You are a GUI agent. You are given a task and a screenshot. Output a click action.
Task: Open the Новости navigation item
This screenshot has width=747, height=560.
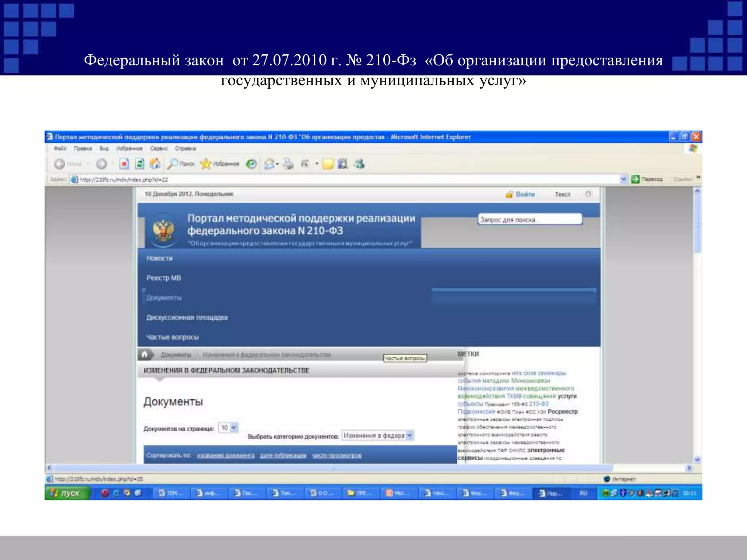pos(159,258)
